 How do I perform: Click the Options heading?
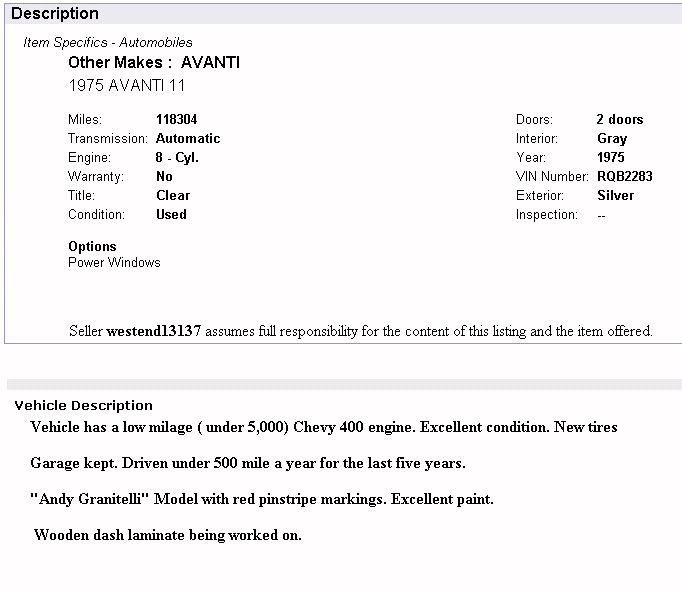coord(92,247)
